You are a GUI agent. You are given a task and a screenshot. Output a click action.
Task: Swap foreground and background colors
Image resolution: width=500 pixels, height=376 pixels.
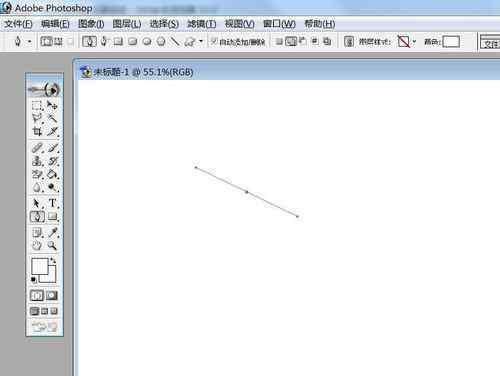point(53,260)
